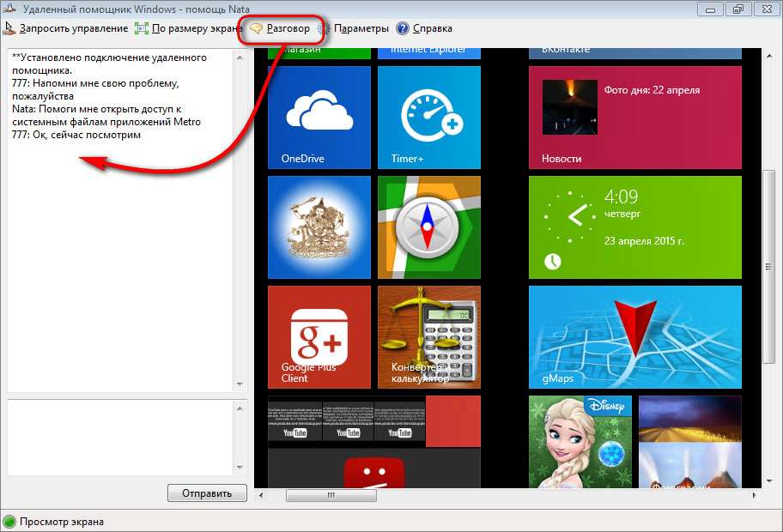
Task: Open the Timer+ tile
Action: point(429,118)
